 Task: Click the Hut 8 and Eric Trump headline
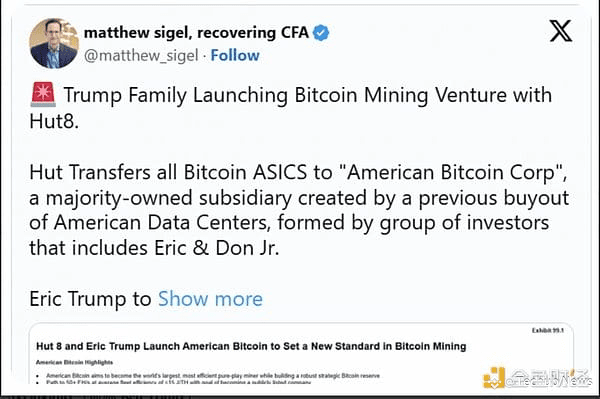(x=251, y=346)
